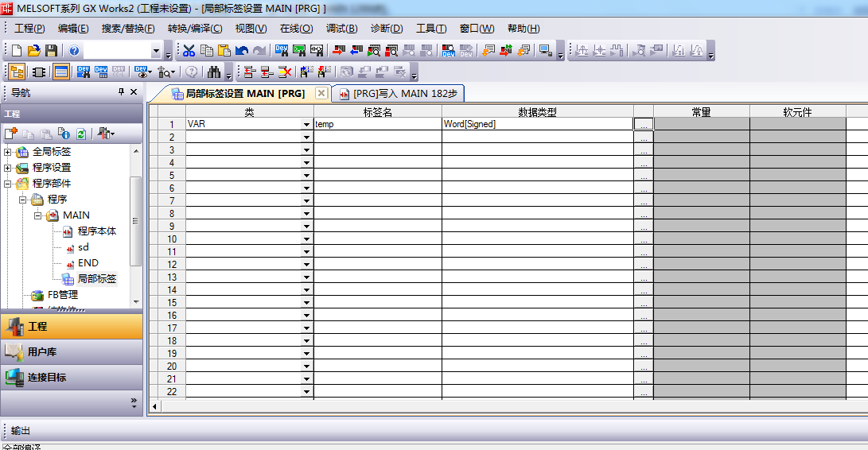Expand the 全局标签 tree node

pos(9,152)
